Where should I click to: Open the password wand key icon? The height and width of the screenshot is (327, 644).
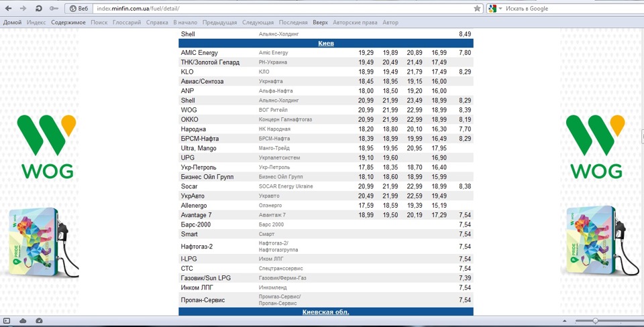[x=54, y=8]
